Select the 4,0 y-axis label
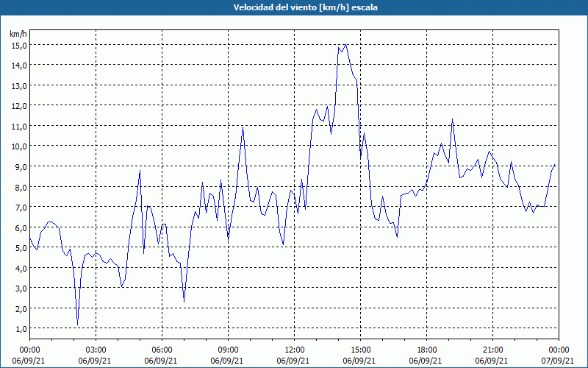The width and height of the screenshot is (588, 368). tap(21, 268)
